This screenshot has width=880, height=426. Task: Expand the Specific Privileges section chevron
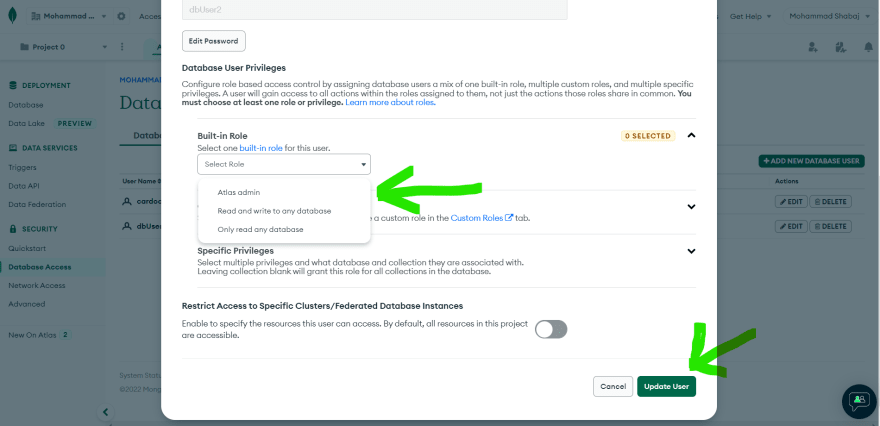691,251
